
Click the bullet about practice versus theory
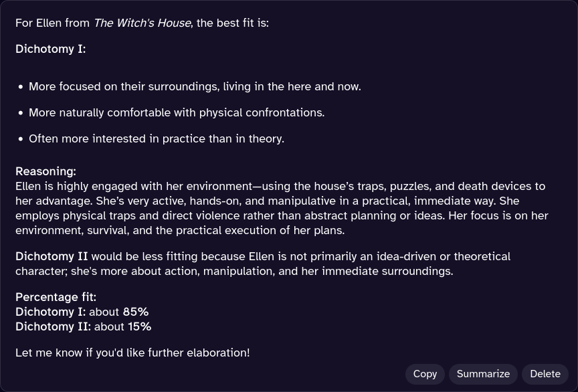[x=157, y=138]
